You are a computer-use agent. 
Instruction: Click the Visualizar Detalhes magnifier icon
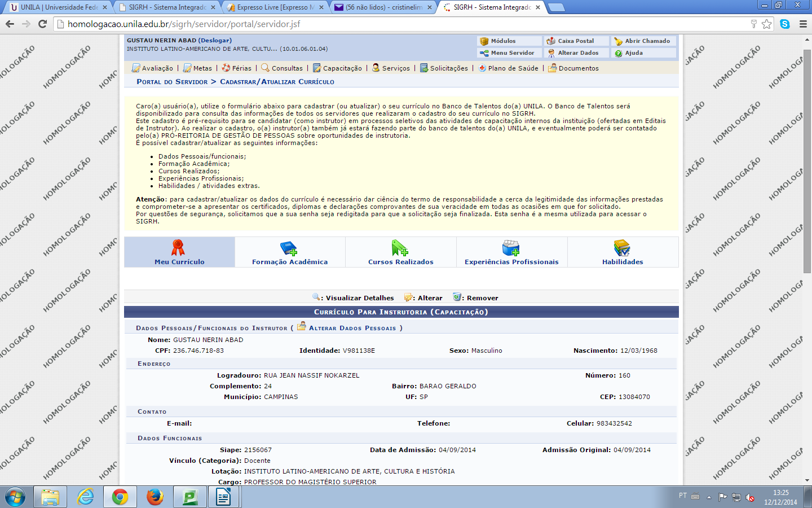point(316,297)
